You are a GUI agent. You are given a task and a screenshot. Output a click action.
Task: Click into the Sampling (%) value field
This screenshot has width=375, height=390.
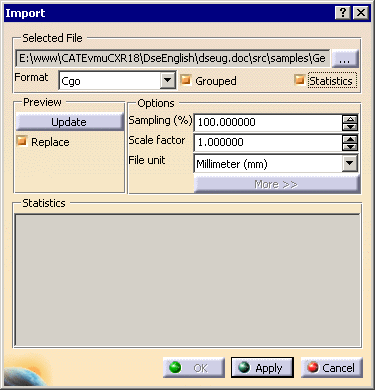(x=268, y=122)
